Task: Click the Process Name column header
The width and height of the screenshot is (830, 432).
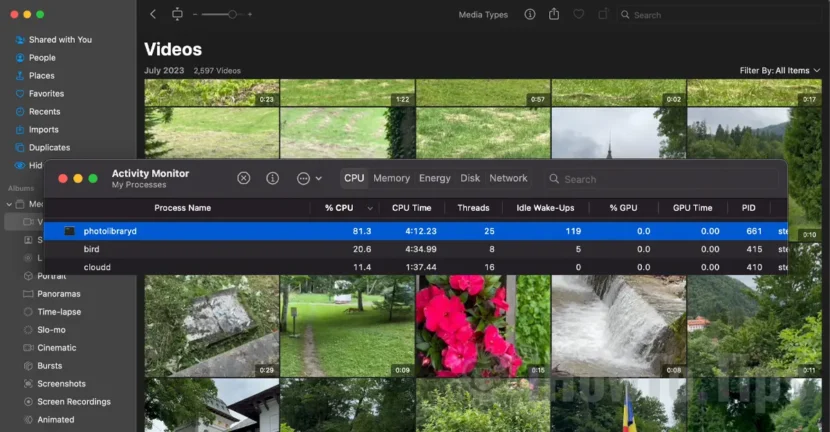Action: [x=182, y=208]
